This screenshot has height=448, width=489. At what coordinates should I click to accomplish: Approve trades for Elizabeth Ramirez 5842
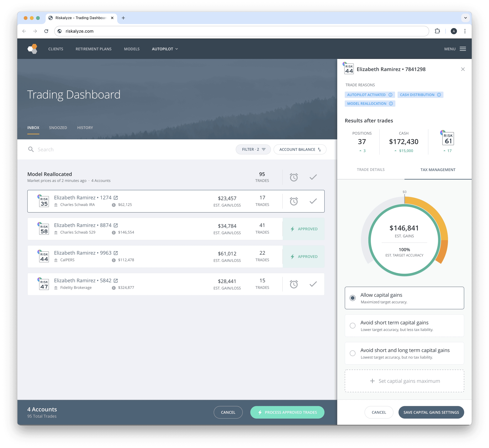point(313,284)
